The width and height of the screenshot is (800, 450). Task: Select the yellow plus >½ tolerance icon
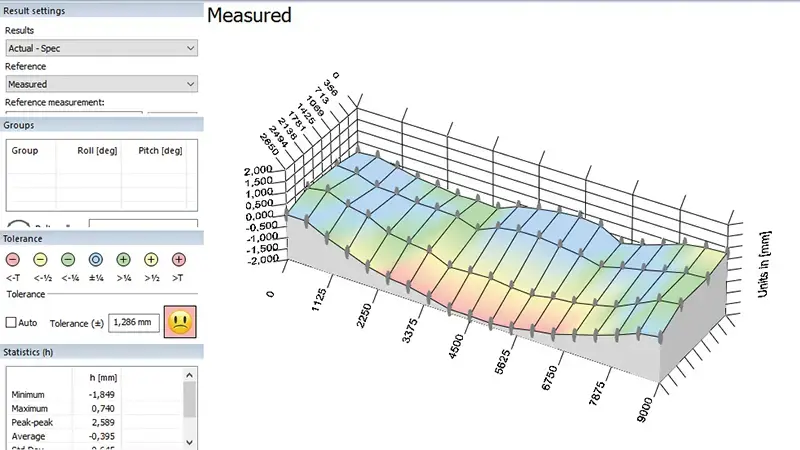point(151,259)
